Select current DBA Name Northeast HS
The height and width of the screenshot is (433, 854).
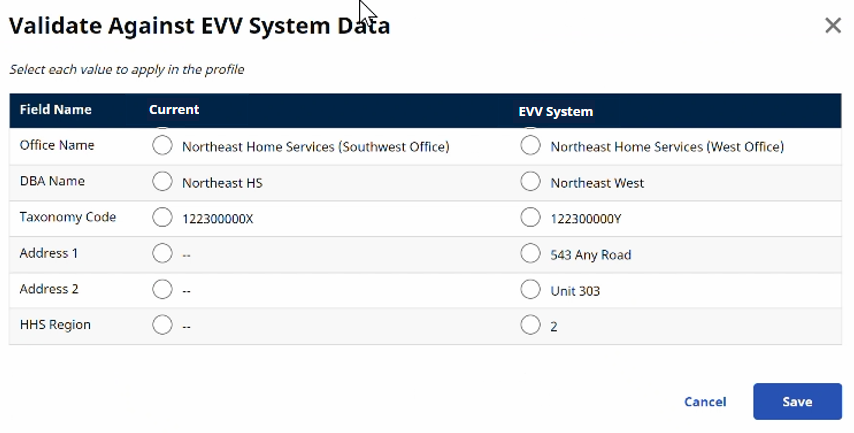162,182
